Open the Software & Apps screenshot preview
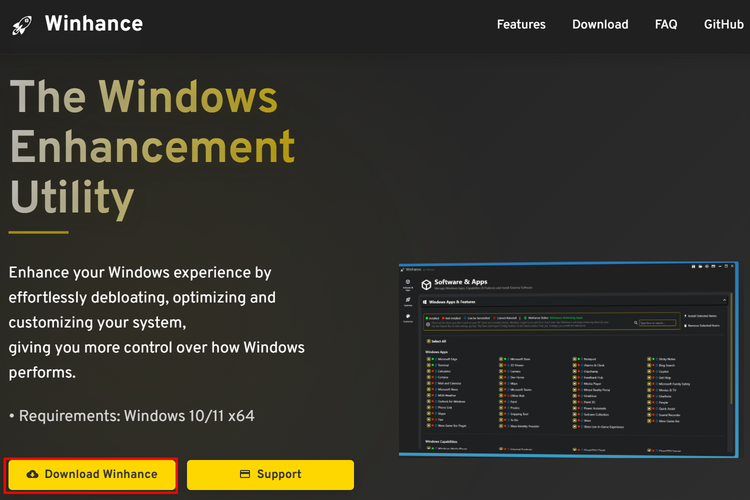The width and height of the screenshot is (750, 500). [568, 360]
